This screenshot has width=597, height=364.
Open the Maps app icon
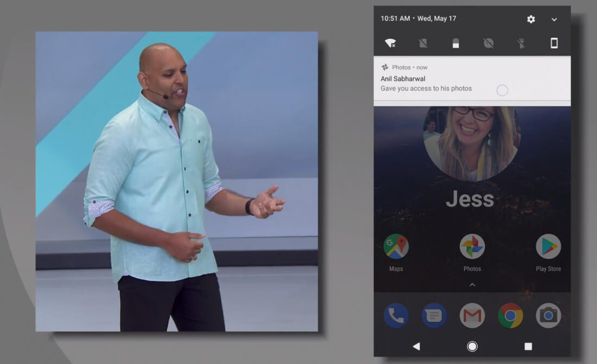[x=396, y=246]
